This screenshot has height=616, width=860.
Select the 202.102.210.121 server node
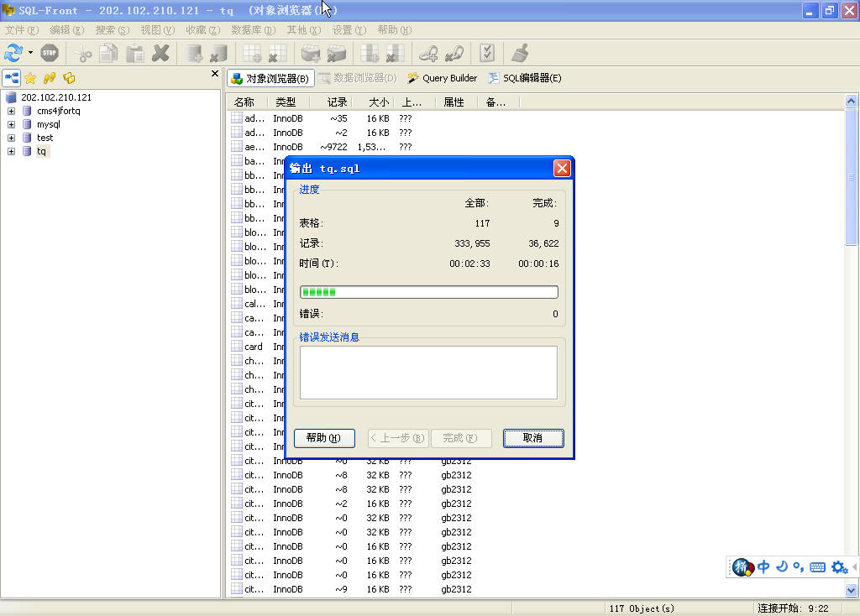(56, 97)
